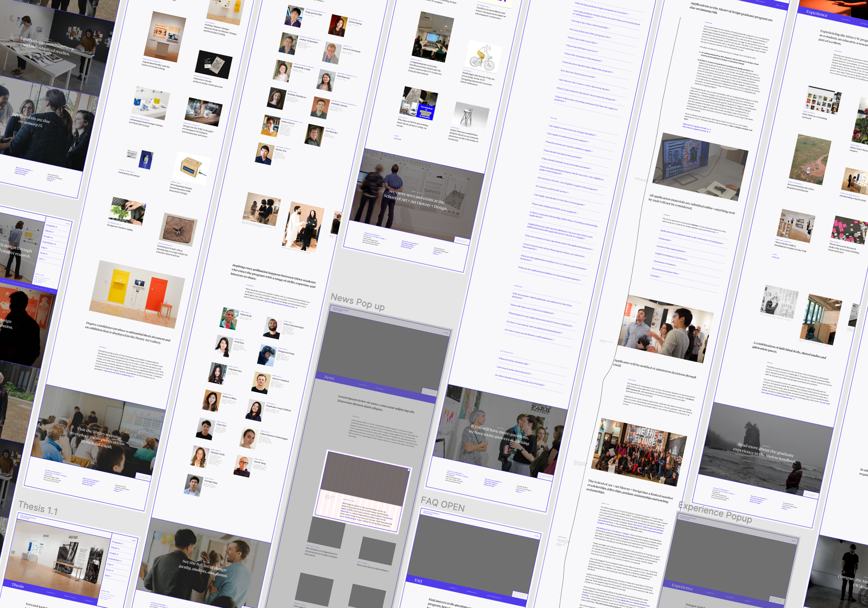The width and height of the screenshot is (868, 608).
Task: Open Experience in the Thesis 1.1 side menu
Action: [114, 560]
